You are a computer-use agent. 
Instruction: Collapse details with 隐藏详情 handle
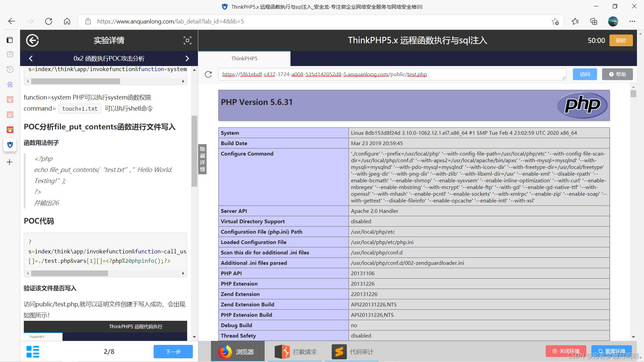[x=203, y=159]
